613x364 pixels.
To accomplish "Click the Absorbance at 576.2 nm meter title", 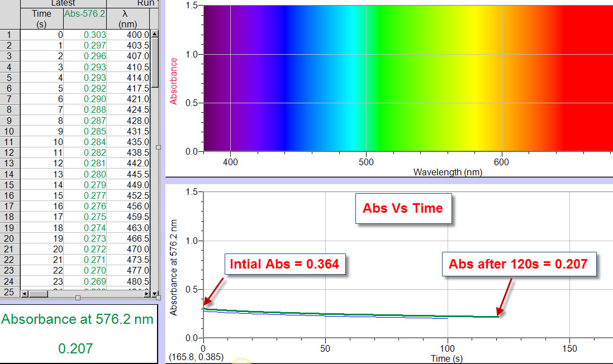I will tap(78, 319).
